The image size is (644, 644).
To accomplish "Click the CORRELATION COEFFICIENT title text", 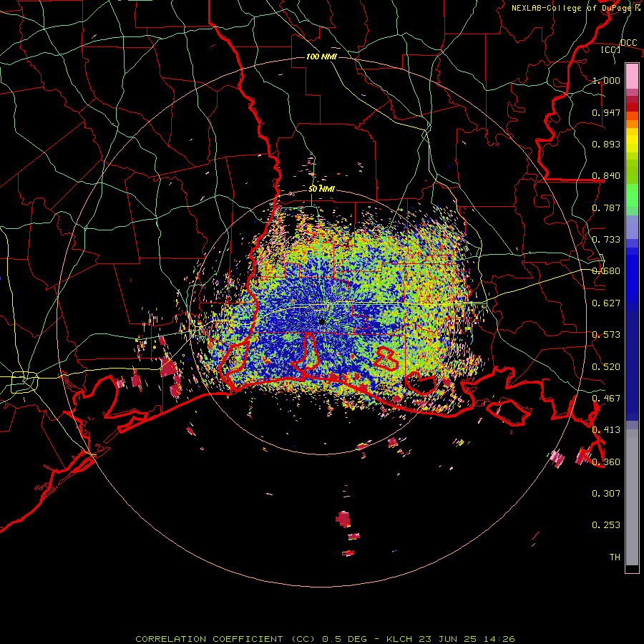I will coord(209,639).
